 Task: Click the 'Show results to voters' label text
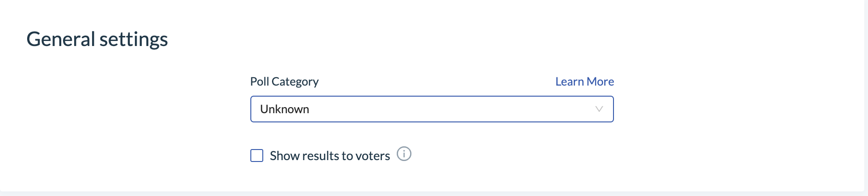[330, 156]
